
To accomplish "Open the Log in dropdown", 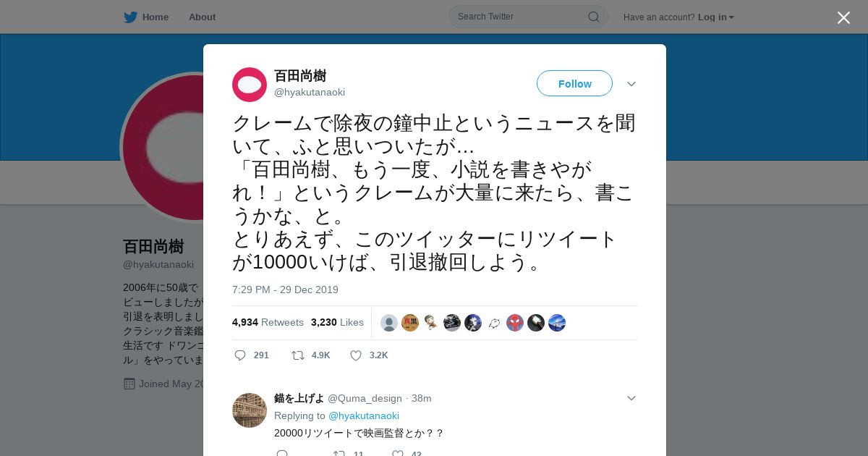I will click(716, 17).
